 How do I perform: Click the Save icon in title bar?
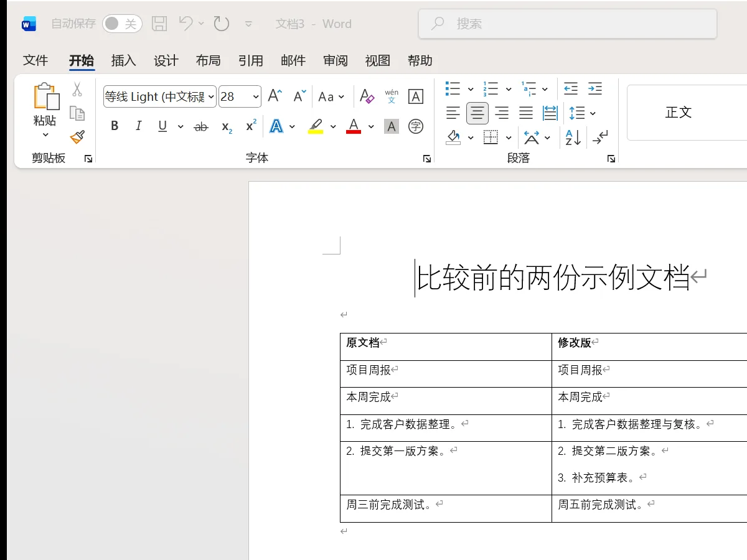(x=160, y=24)
